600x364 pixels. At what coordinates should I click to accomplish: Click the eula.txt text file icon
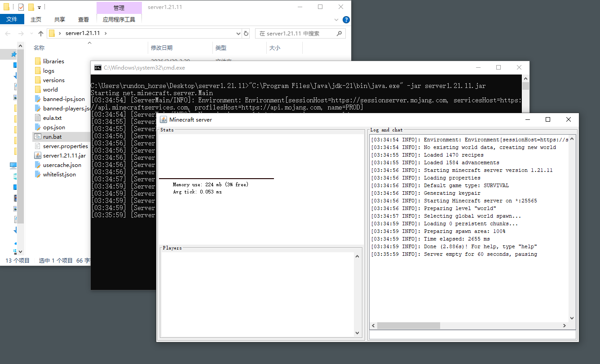pyautogui.click(x=38, y=118)
